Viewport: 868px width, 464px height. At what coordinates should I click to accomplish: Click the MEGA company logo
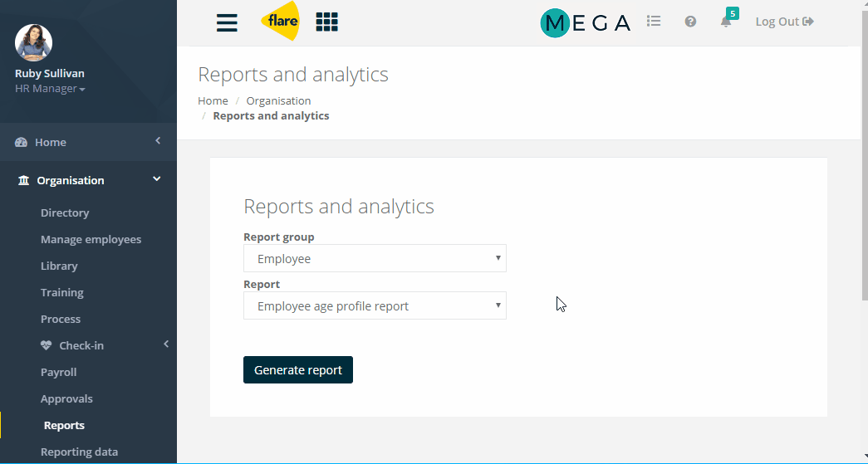click(585, 22)
